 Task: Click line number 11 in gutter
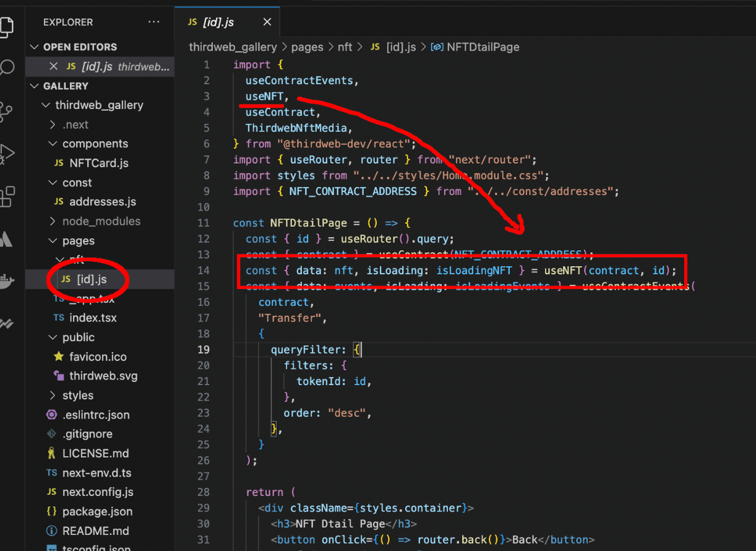point(203,223)
